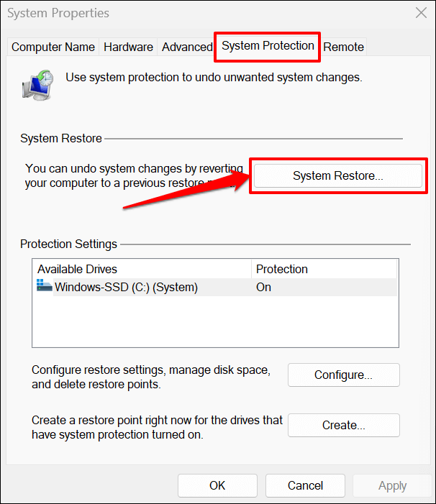Switch to the Computer Name tab
This screenshot has height=504, width=436.
coord(53,47)
